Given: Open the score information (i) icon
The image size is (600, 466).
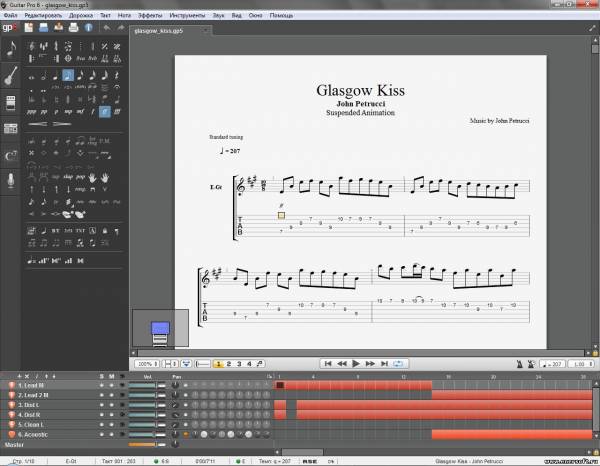Looking at the screenshot, I should [x=88, y=28].
